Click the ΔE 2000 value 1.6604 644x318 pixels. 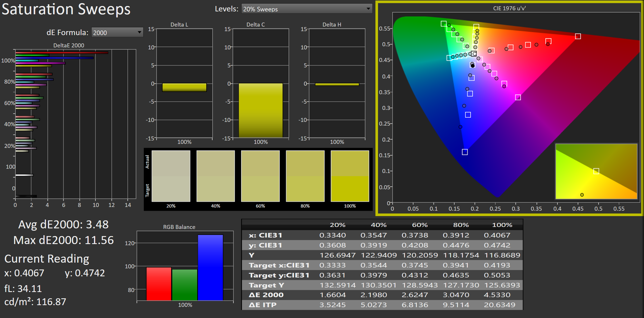(x=332, y=295)
